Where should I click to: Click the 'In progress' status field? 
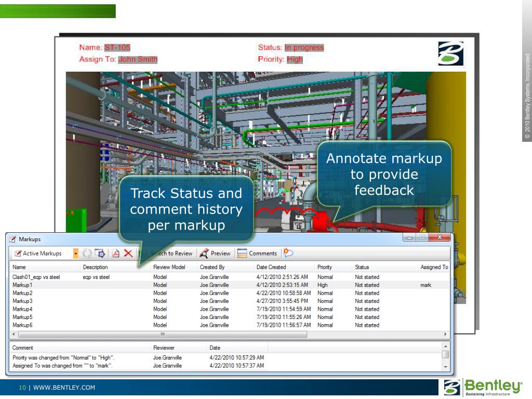[304, 47]
